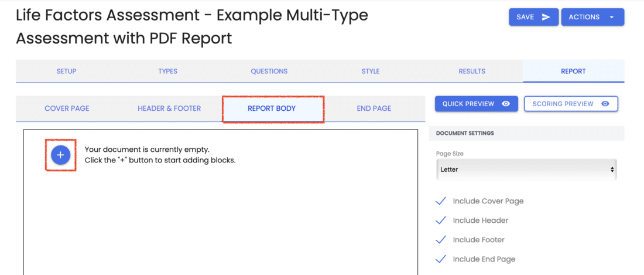This screenshot has height=275, width=644.
Task: Click the Save button
Action: tap(533, 17)
